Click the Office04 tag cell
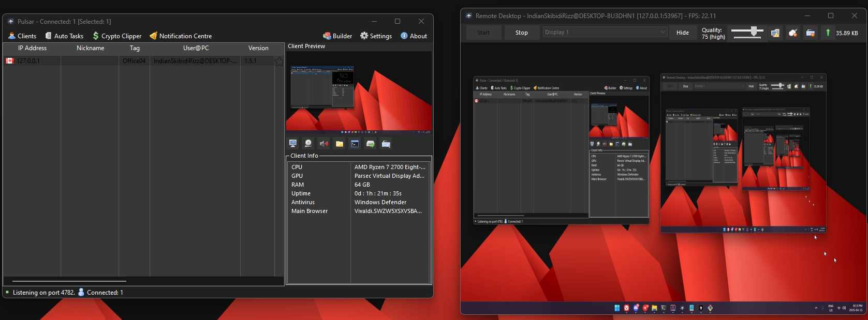Screen dimensions: 868x320 [x=134, y=61]
